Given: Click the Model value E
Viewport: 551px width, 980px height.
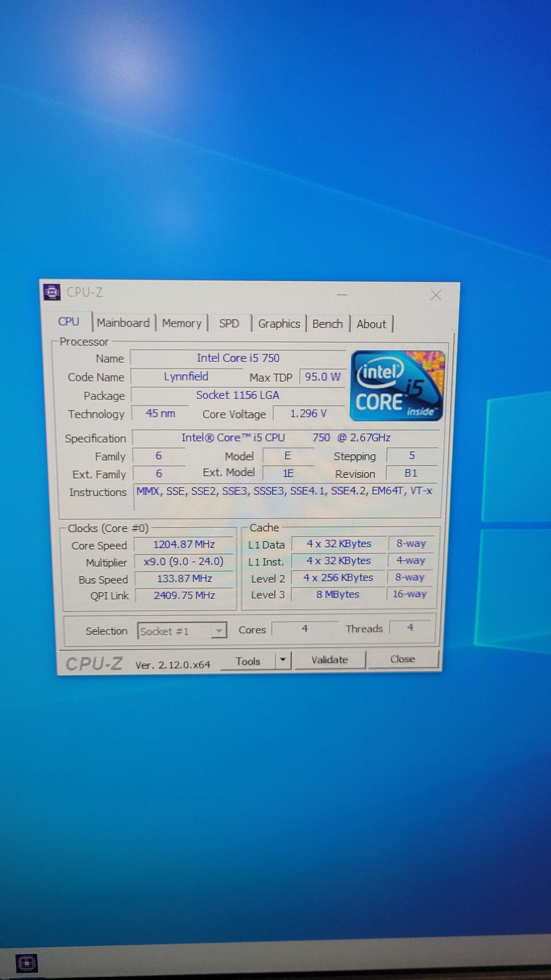Looking at the screenshot, I should pos(288,456).
